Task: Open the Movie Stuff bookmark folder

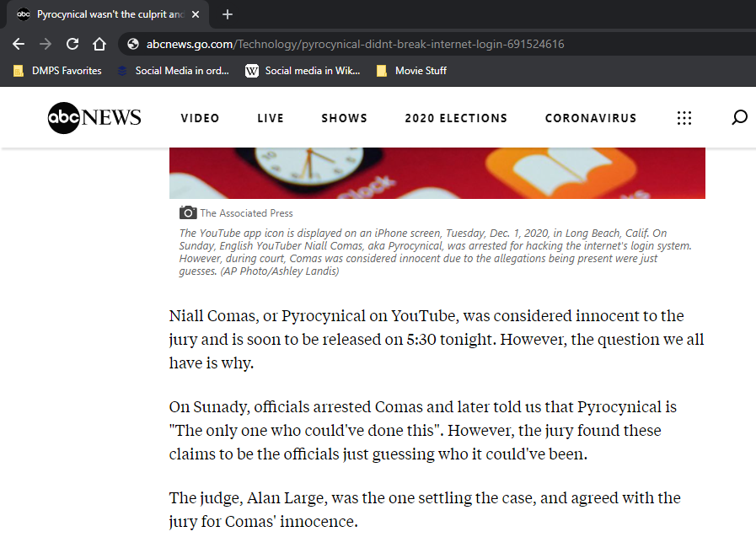Action: click(x=411, y=71)
